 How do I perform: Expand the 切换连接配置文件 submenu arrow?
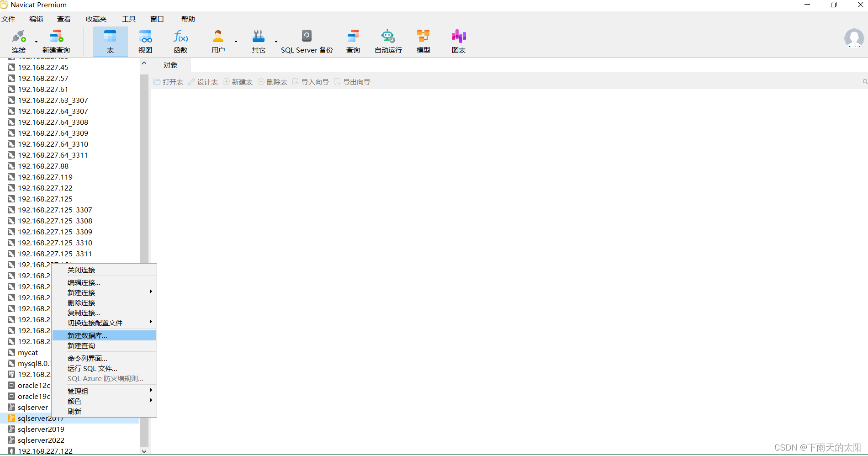151,322
